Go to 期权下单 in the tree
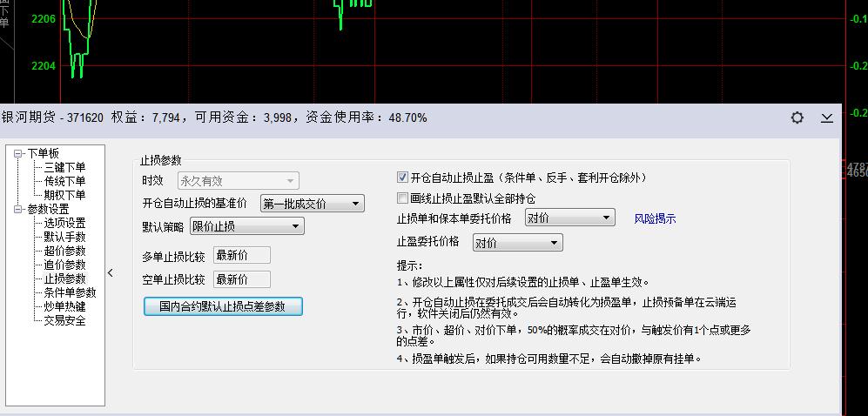The height and width of the screenshot is (416, 868). [x=64, y=195]
